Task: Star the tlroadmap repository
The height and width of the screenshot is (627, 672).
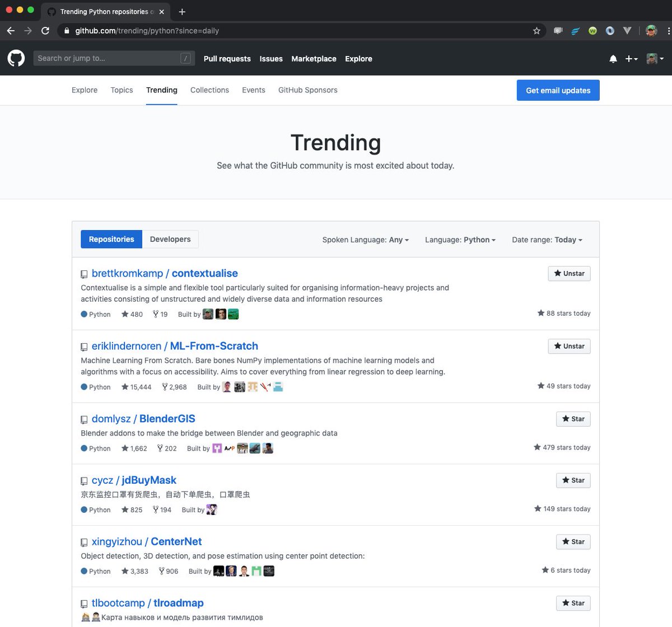Action: coord(573,603)
